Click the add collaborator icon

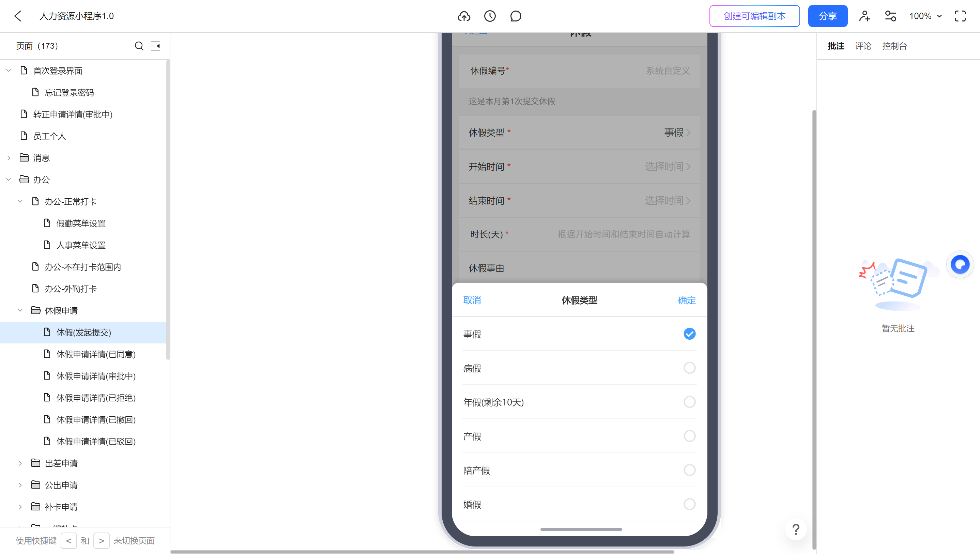pyautogui.click(x=864, y=16)
